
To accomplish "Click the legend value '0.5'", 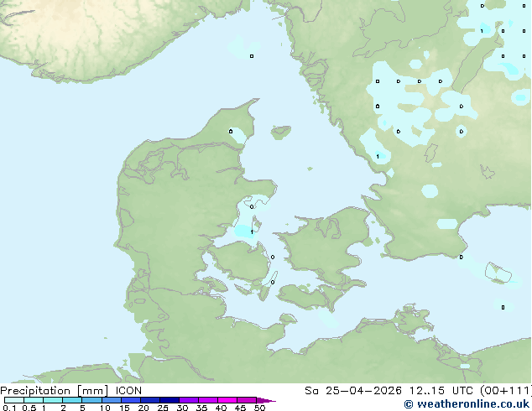I will pyautogui.click(x=29, y=408).
